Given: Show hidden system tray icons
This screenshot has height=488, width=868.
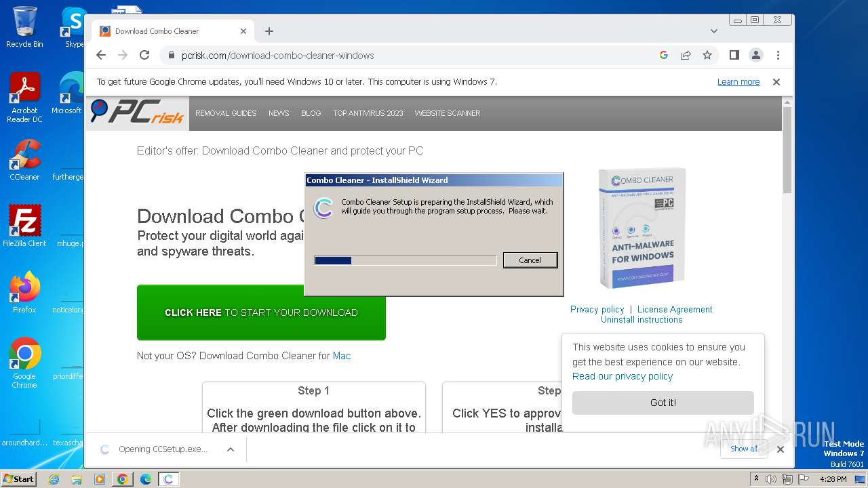Looking at the screenshot, I should tap(756, 479).
